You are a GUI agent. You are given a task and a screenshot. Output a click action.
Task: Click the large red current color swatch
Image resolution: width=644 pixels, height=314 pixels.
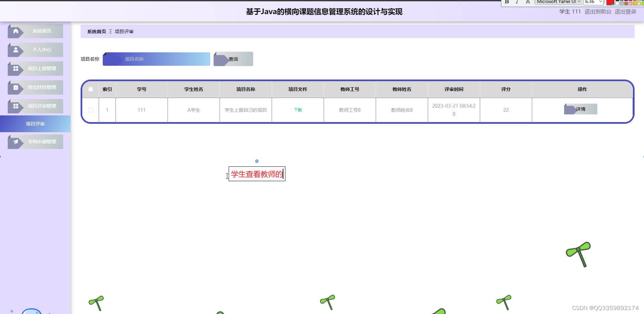(610, 2)
